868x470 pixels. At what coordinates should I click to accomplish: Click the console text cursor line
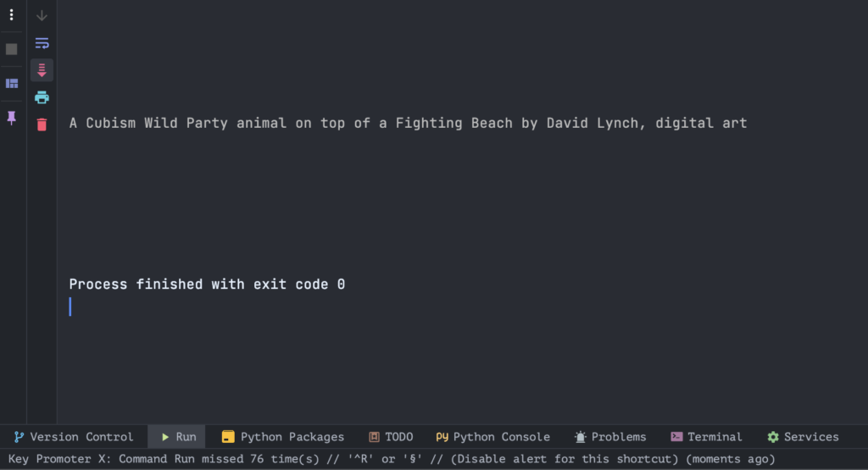click(x=70, y=307)
